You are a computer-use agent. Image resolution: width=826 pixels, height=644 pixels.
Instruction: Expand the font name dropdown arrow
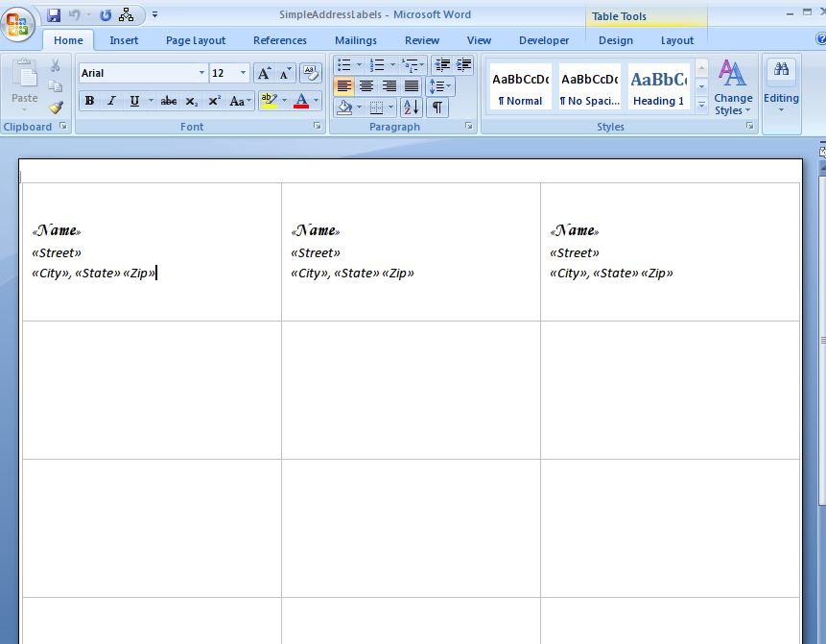coord(201,73)
